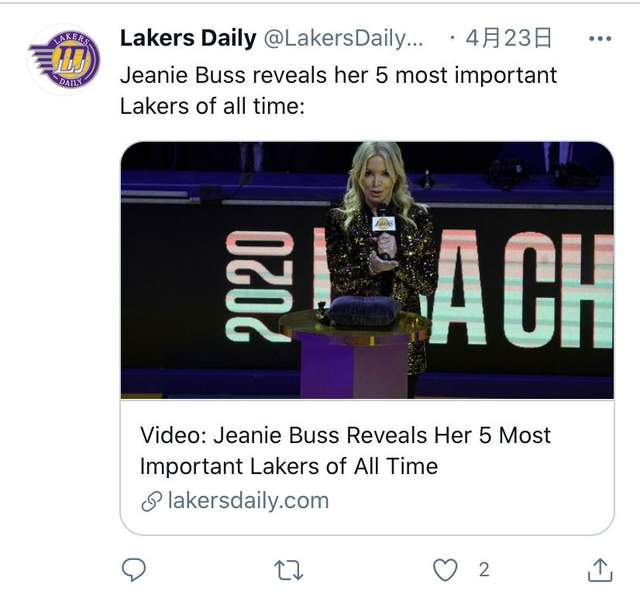Click the gold podium table in the photo
The height and width of the screenshot is (598, 640).
click(x=353, y=325)
